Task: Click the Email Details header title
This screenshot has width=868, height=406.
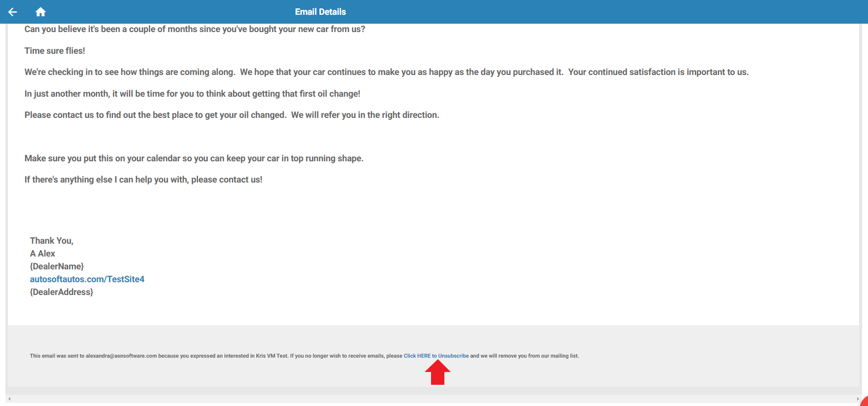Action: (320, 12)
